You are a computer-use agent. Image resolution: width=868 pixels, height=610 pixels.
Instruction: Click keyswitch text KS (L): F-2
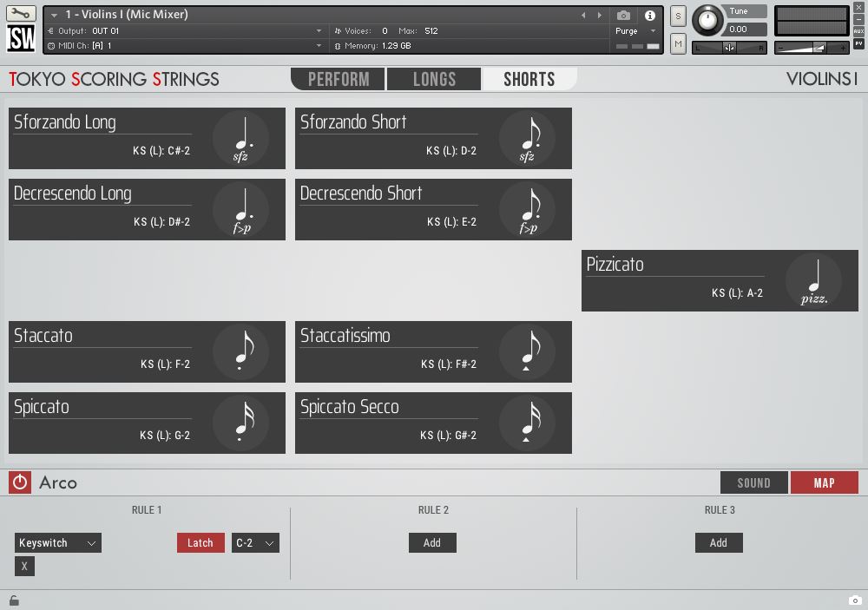[x=165, y=364]
